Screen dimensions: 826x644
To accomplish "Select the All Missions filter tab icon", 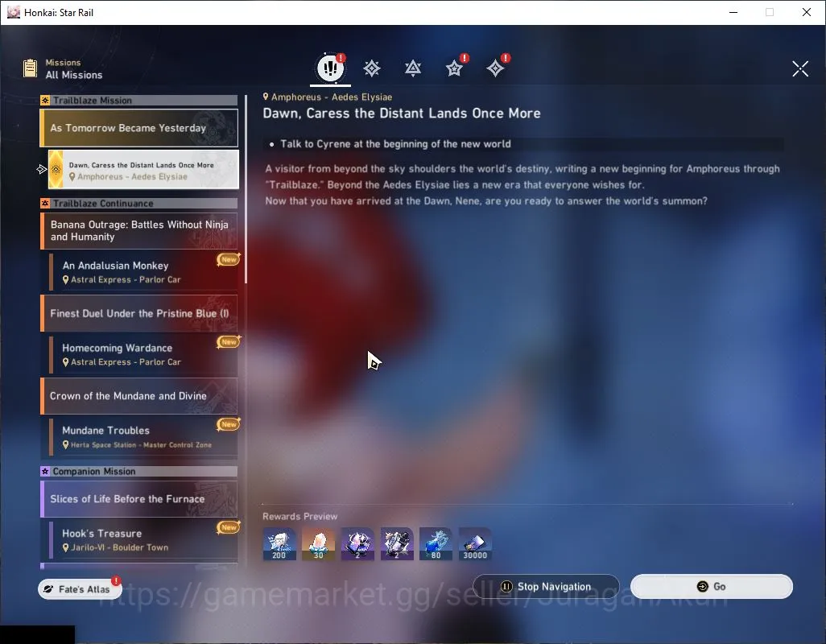I will pyautogui.click(x=330, y=68).
